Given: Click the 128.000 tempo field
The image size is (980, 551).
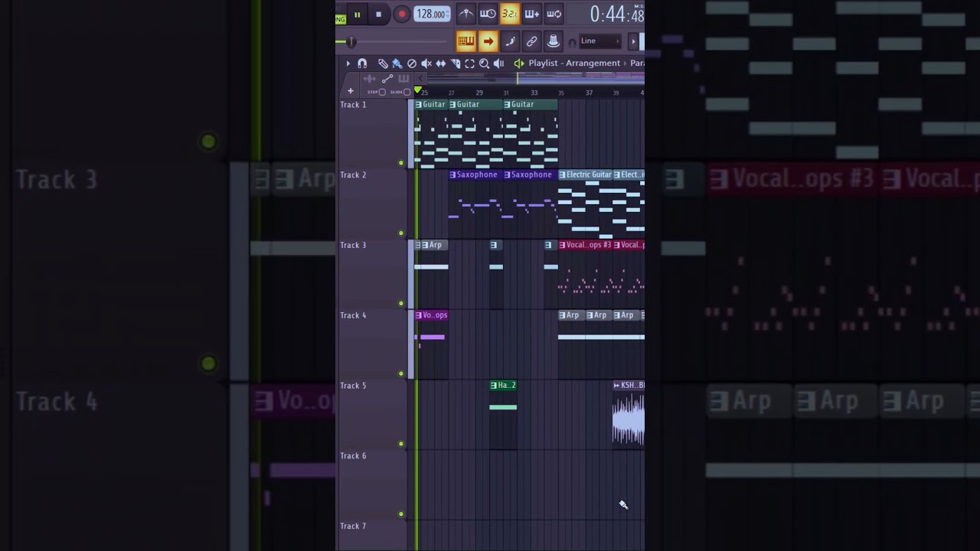Looking at the screenshot, I should tap(432, 14).
